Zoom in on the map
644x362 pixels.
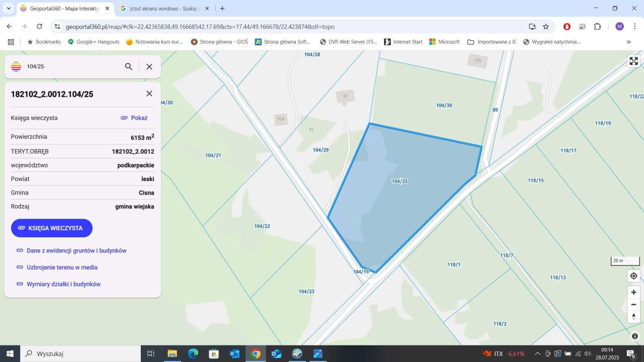pyautogui.click(x=633, y=292)
